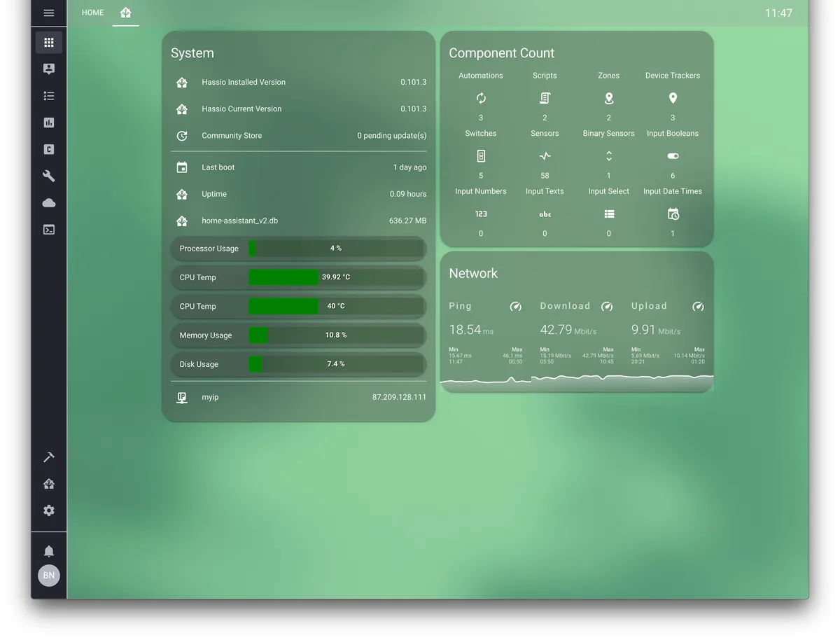Click the Input Booleans toggle icon
The width and height of the screenshot is (840, 640).
pyautogui.click(x=673, y=156)
